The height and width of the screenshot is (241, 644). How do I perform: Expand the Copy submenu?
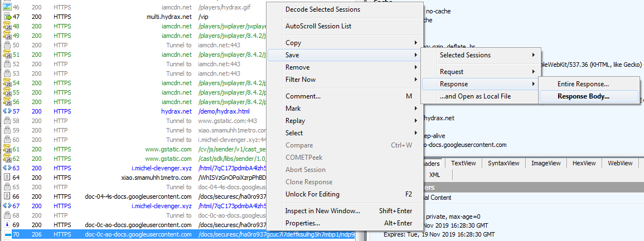tap(345, 43)
